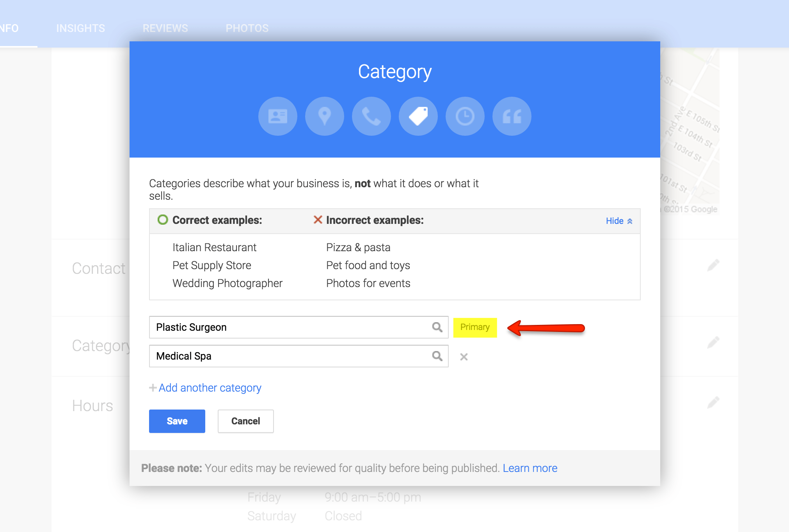Switch to the Reviews tab
The width and height of the screenshot is (789, 532).
165,28
